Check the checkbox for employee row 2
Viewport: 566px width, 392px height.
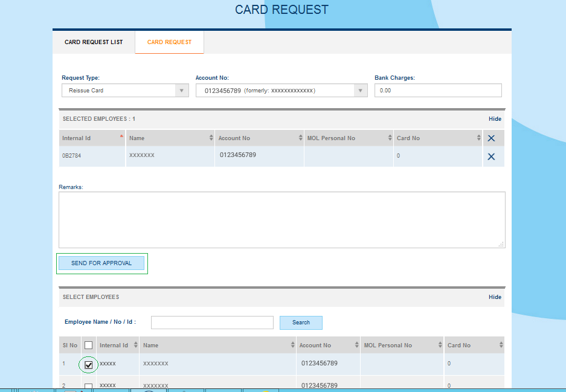[89, 387]
